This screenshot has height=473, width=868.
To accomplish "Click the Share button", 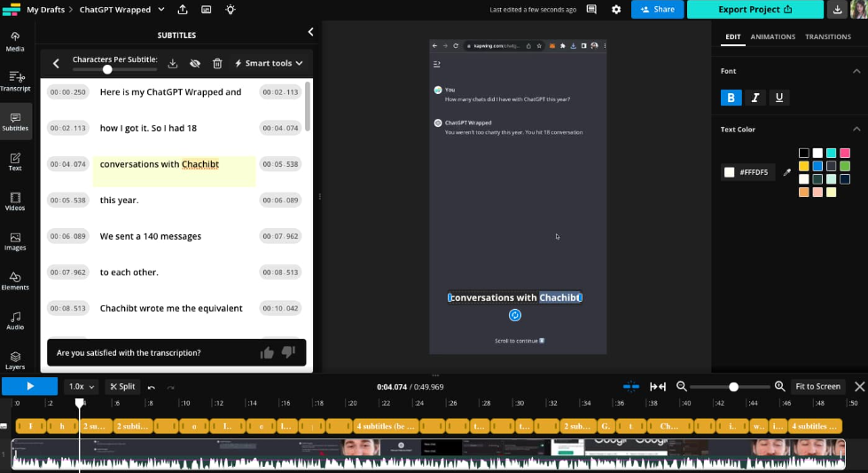I will coord(657,10).
